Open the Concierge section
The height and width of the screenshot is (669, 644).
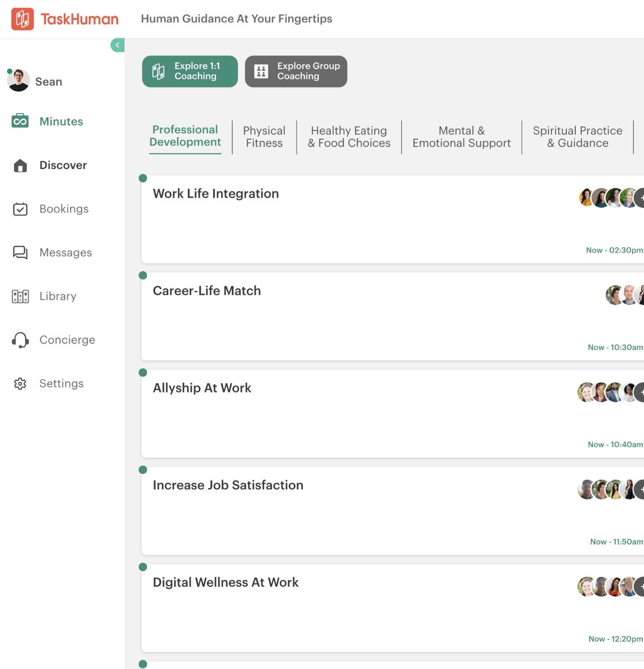[67, 340]
